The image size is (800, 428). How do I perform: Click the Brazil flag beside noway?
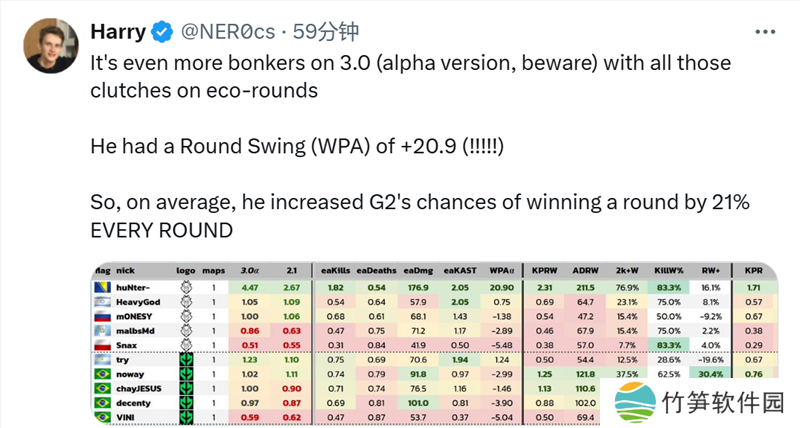pos(101,373)
